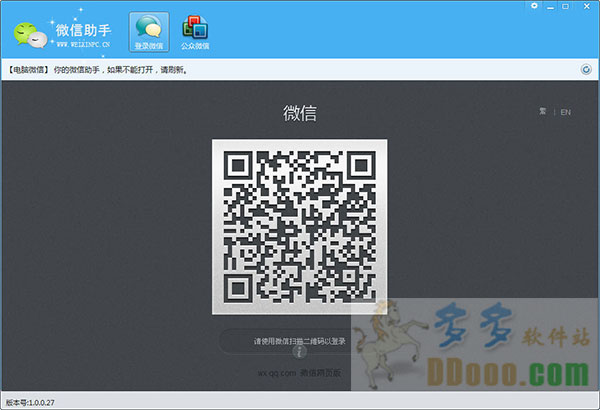This screenshot has width=600, height=410.
Task: Open the 登录微信 toolbar tab
Action: pos(149,32)
